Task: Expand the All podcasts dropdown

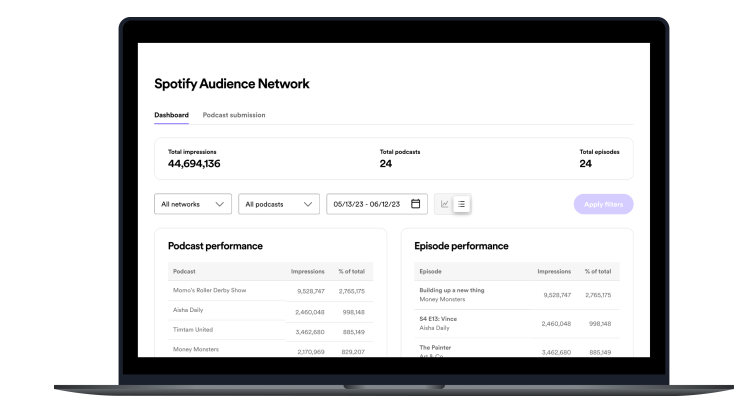Action: (x=279, y=204)
